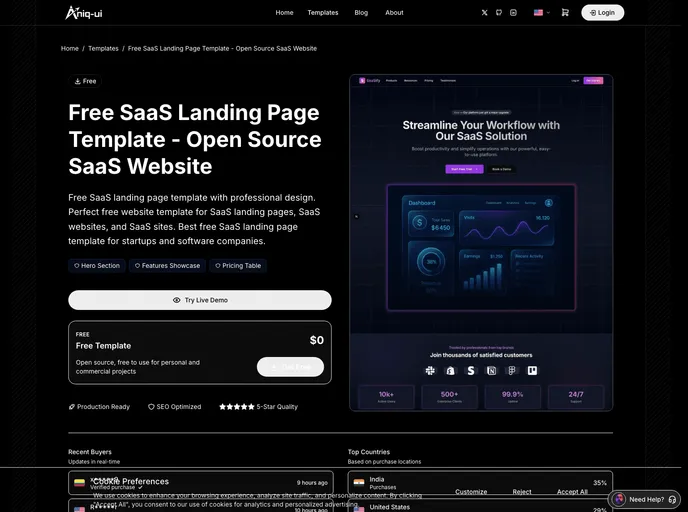Click the breadcrumb's Free SaaS Landing Page Template
This screenshot has width=688, height=512.
pyautogui.click(x=222, y=48)
